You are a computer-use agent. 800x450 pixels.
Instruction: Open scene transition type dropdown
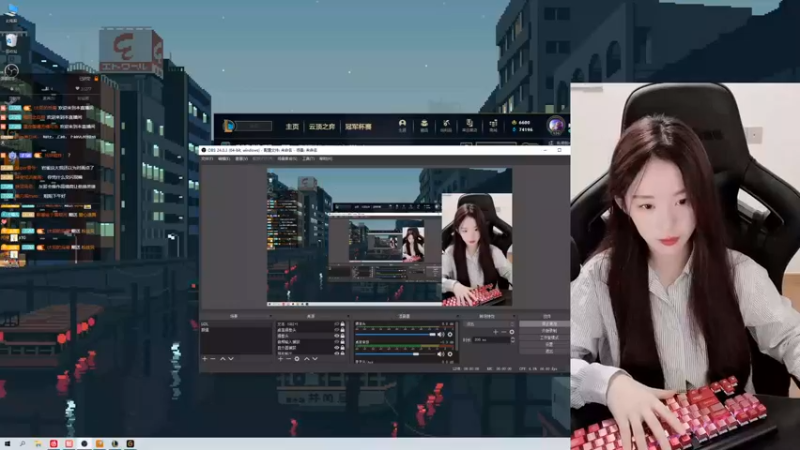coord(489,323)
